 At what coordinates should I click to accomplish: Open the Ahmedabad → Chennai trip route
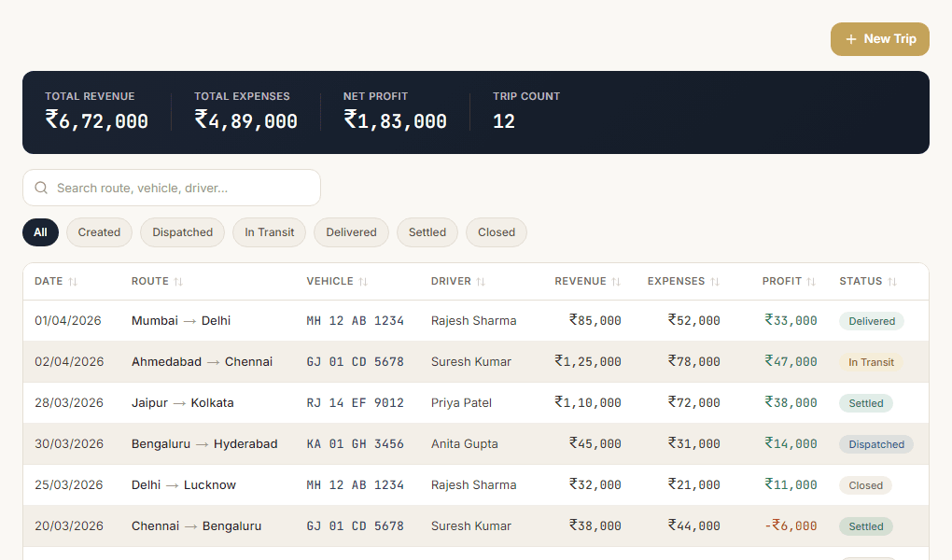click(x=203, y=362)
